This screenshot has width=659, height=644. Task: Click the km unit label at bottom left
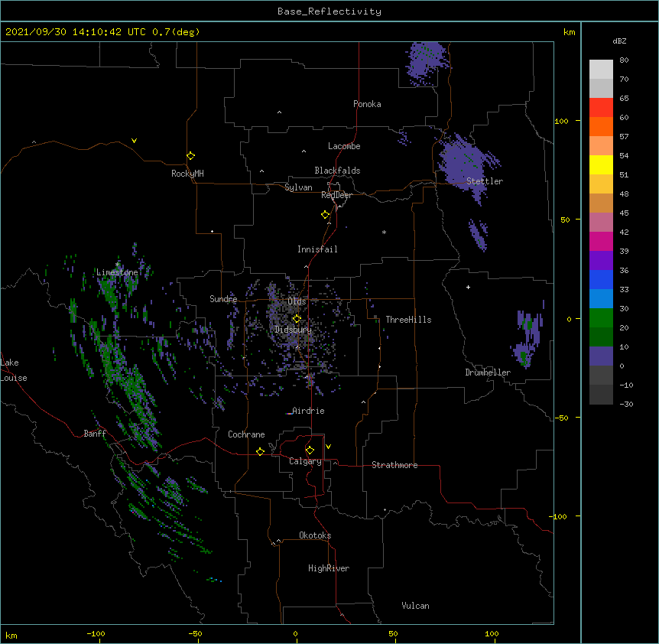[11, 635]
